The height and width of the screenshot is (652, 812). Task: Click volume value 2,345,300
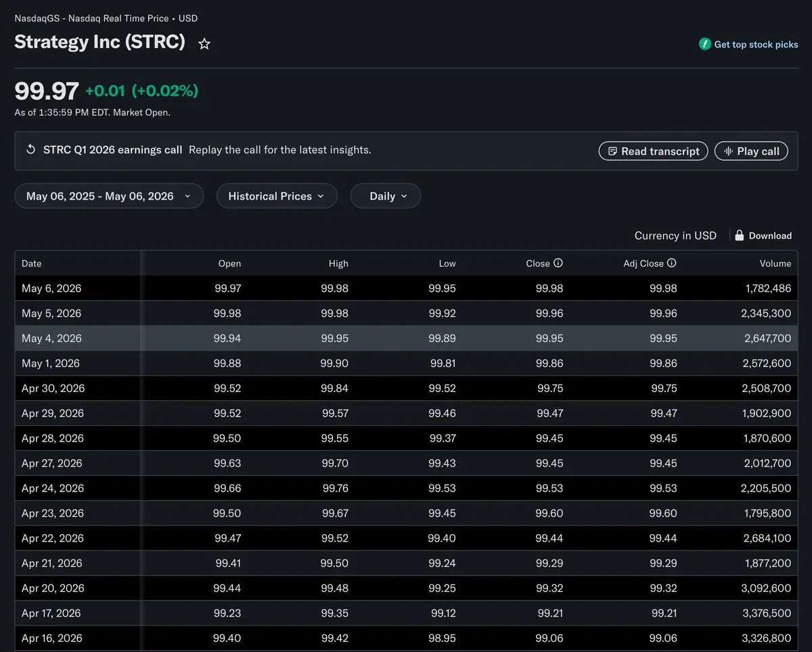click(x=766, y=313)
